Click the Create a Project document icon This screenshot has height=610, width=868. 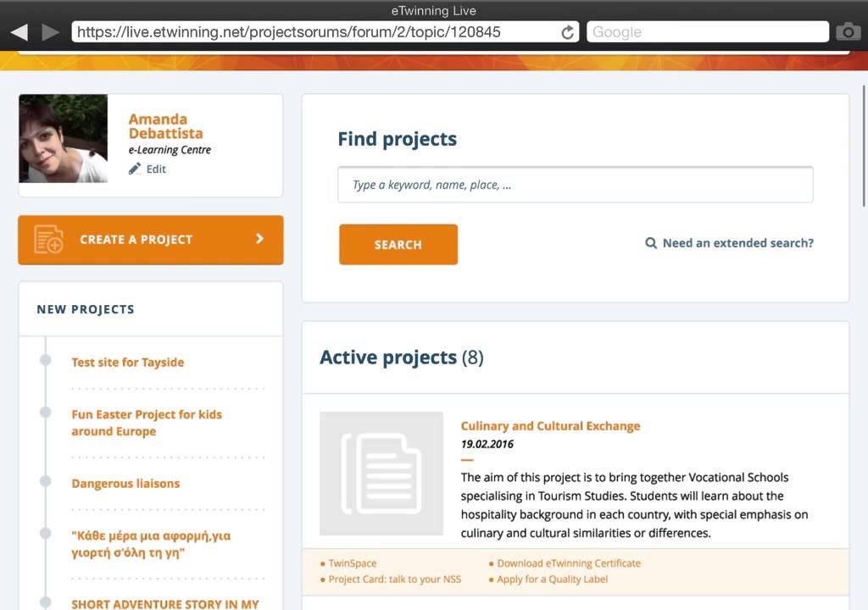[x=48, y=239]
